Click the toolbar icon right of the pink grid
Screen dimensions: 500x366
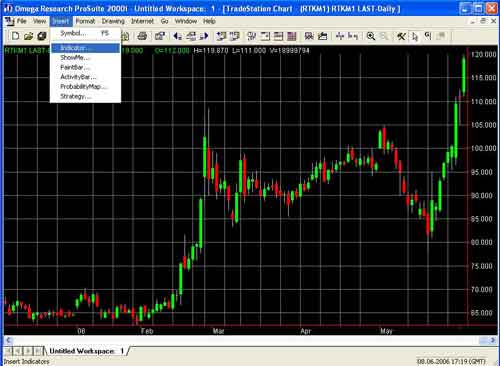pyautogui.click(x=309, y=36)
